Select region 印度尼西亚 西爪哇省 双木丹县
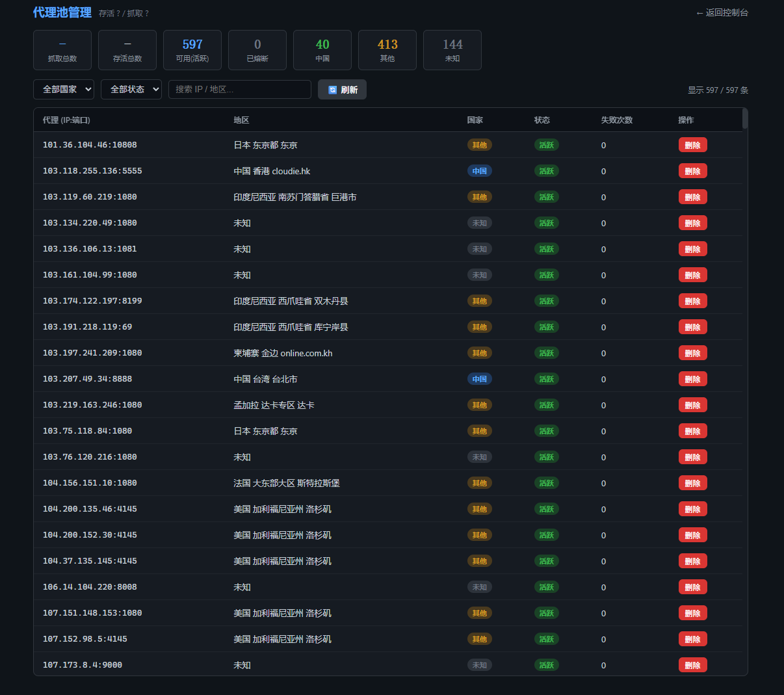The image size is (784, 695). tap(291, 301)
